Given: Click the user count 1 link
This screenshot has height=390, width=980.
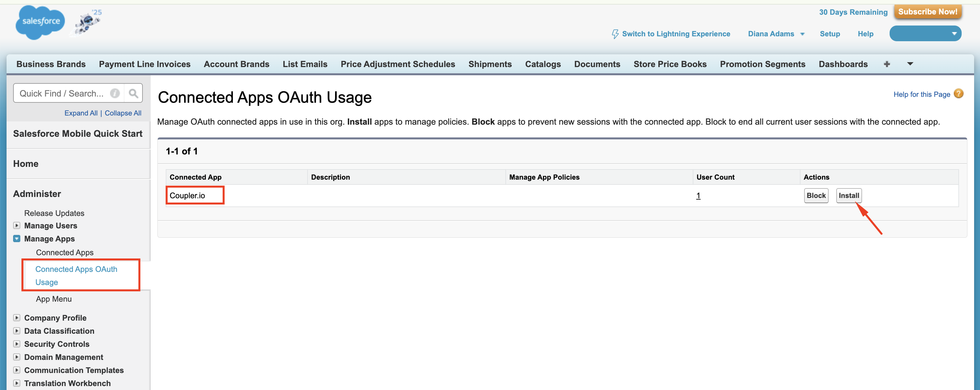Looking at the screenshot, I should point(698,195).
